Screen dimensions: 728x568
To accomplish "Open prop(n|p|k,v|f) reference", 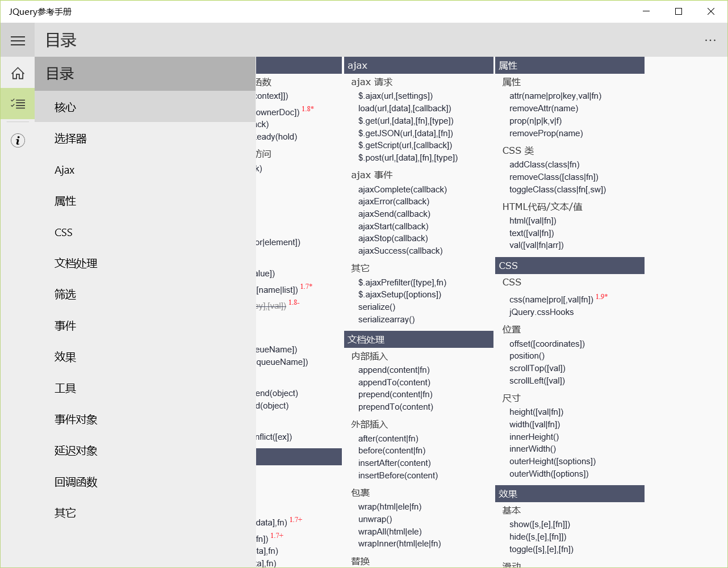I will click(535, 121).
